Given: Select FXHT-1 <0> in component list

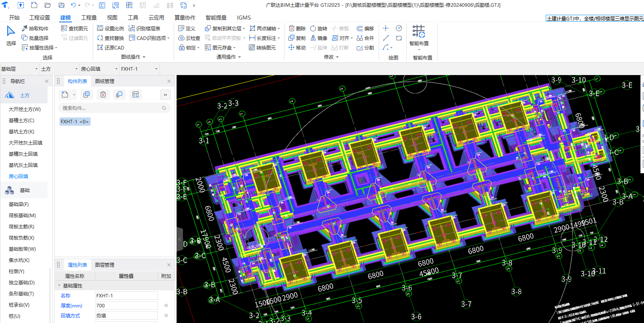Looking at the screenshot, I should (x=75, y=121).
